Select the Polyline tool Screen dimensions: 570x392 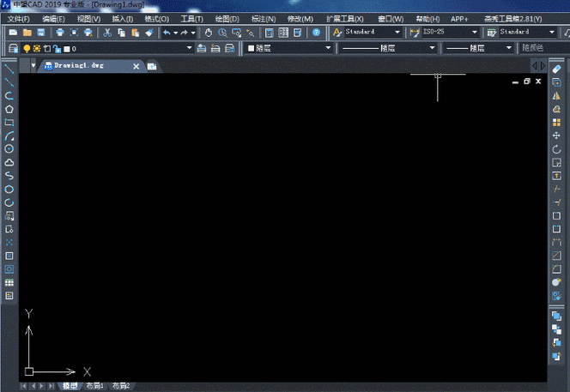(9, 95)
